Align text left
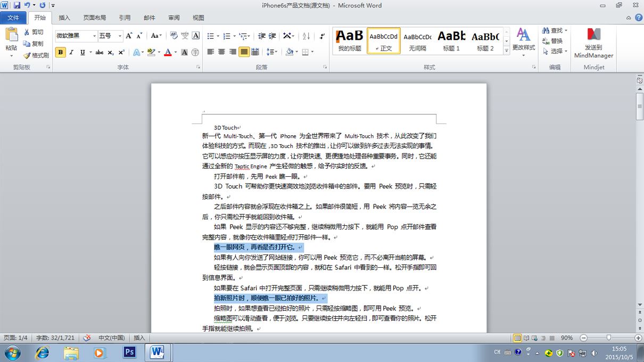 click(x=211, y=52)
